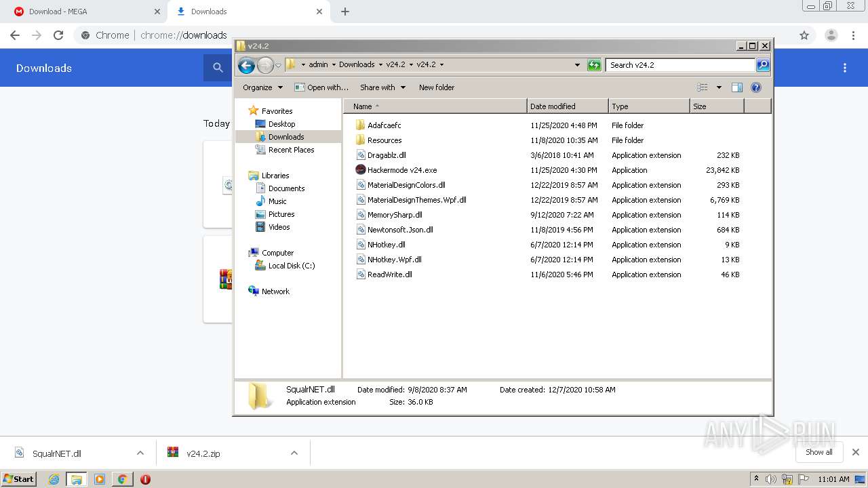Click admin in the address breadcrumb
868x488 pixels.
pos(318,65)
